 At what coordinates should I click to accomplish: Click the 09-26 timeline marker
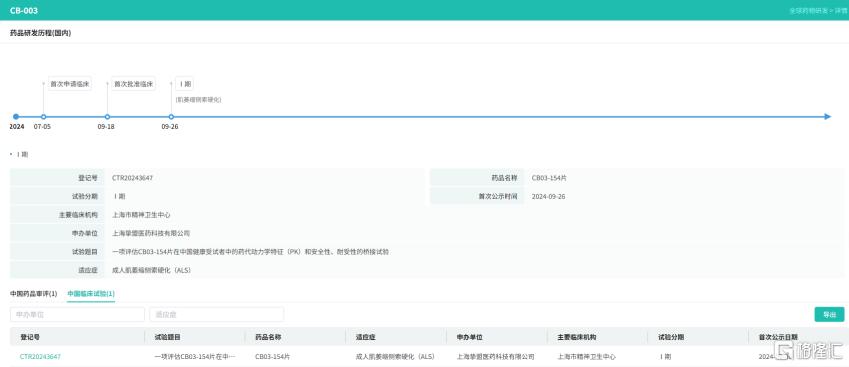tap(171, 116)
